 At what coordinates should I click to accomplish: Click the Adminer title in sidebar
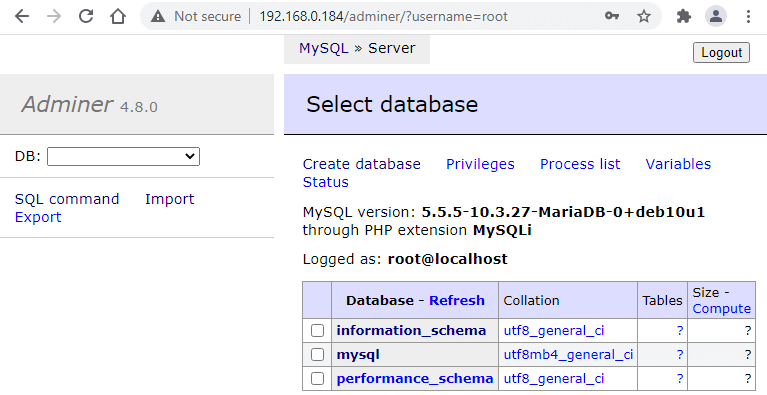[x=67, y=104]
